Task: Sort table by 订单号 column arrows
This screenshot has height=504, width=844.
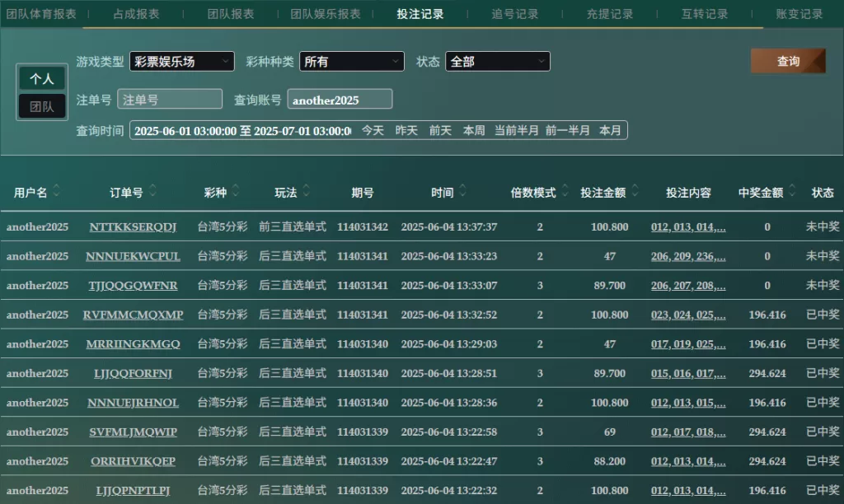Action: click(152, 190)
